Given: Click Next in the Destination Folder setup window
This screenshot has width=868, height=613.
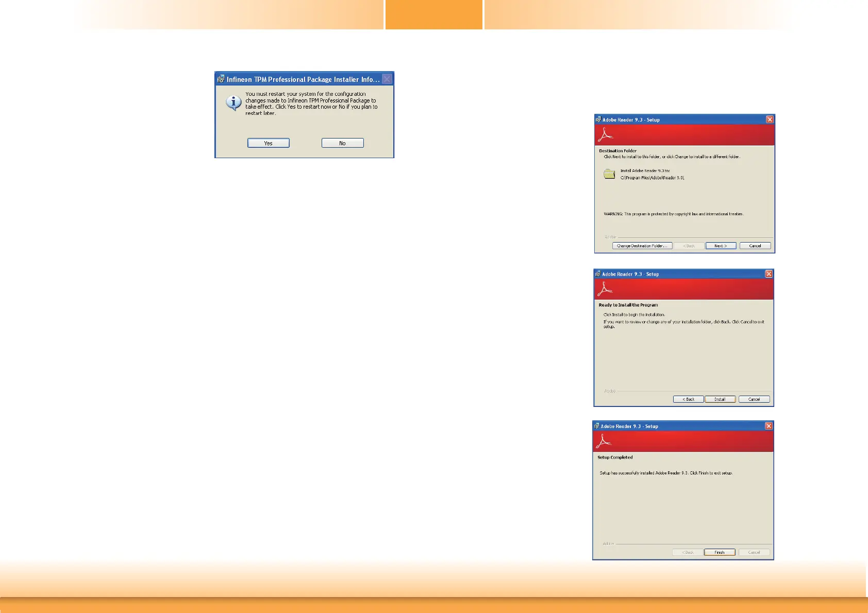Looking at the screenshot, I should coord(721,246).
